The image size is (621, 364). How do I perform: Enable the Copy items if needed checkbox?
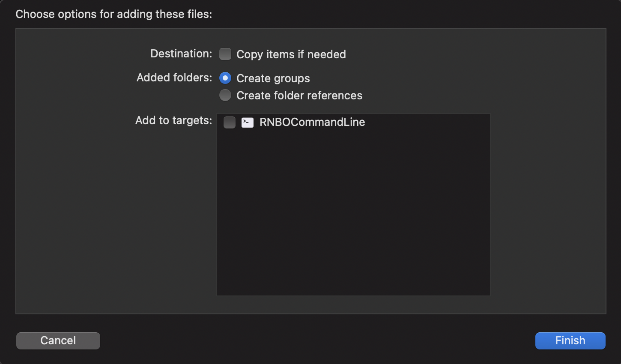(x=225, y=54)
